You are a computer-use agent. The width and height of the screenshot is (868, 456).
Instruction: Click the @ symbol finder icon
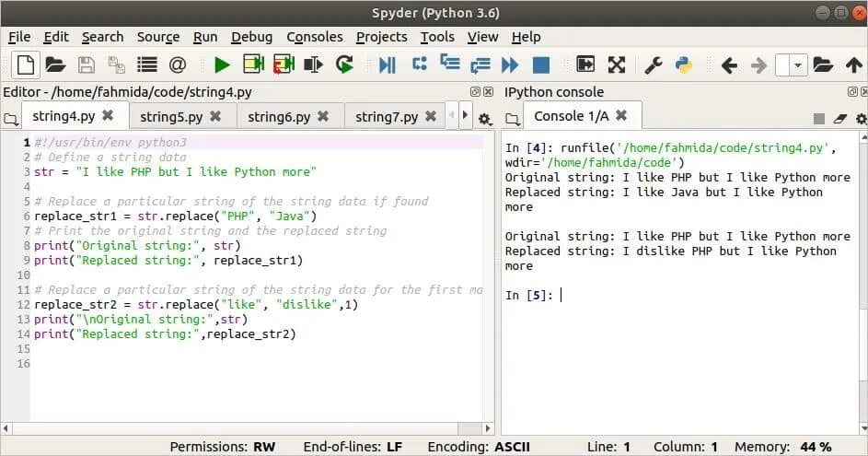click(177, 64)
